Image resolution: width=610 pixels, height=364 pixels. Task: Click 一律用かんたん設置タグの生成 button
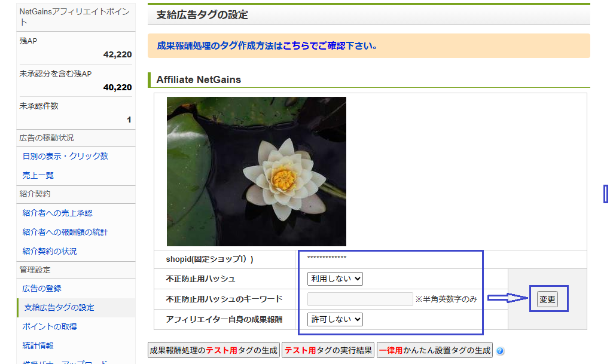[x=434, y=350]
